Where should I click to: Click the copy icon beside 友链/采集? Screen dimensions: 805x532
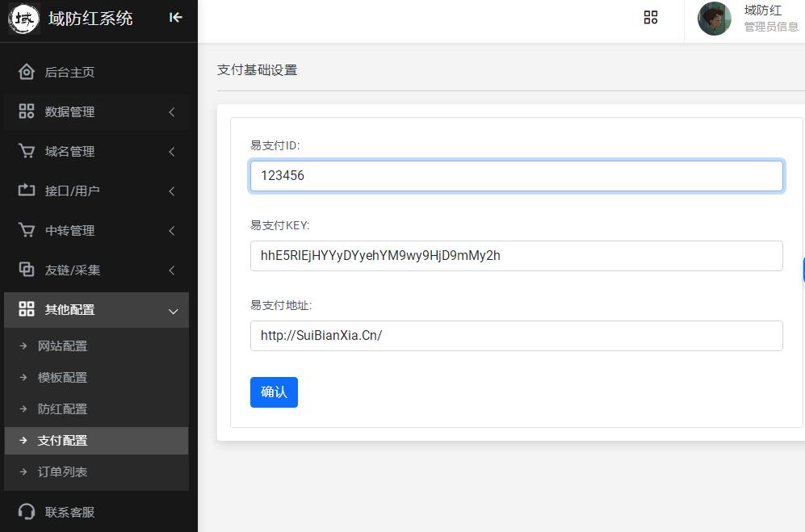point(27,270)
